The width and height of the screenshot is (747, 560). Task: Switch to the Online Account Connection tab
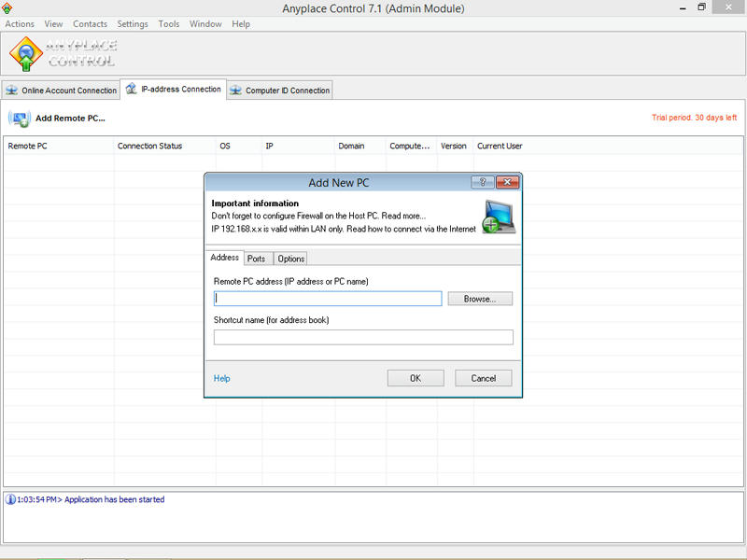tap(61, 90)
